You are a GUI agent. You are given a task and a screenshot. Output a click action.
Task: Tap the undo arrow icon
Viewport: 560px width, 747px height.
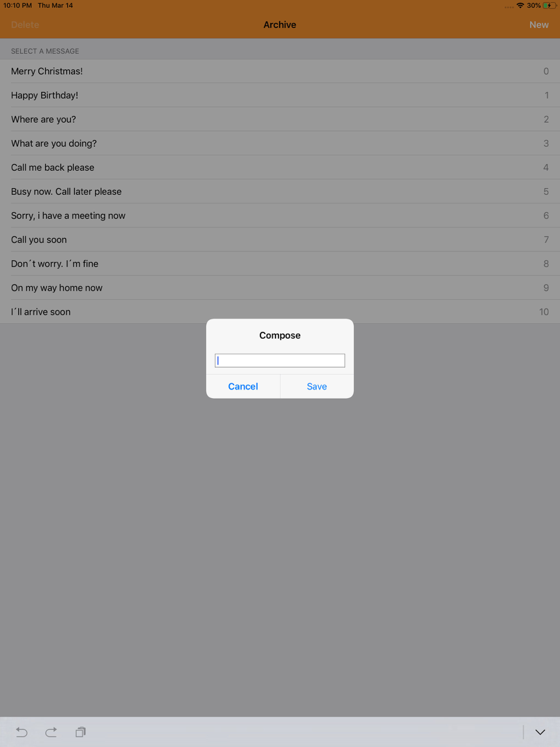[22, 732]
